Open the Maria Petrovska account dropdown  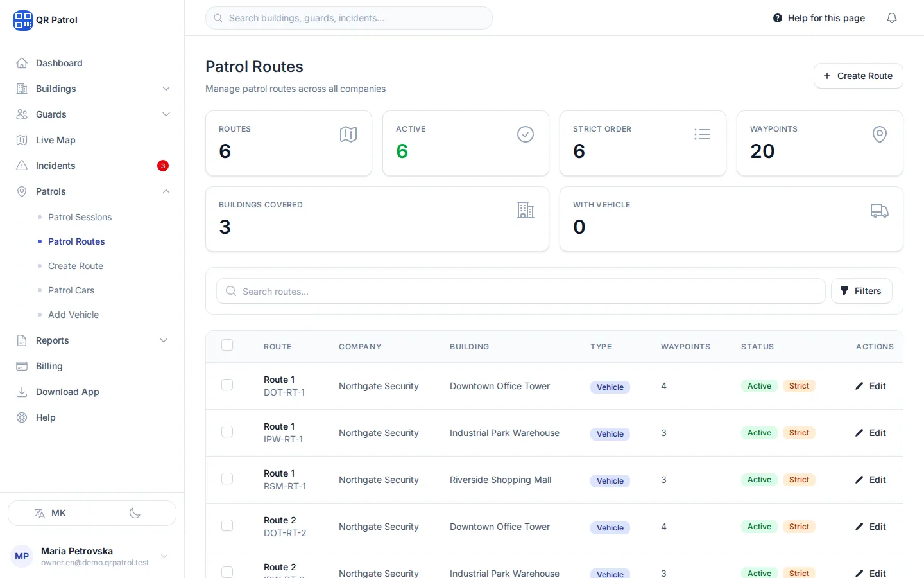point(92,556)
